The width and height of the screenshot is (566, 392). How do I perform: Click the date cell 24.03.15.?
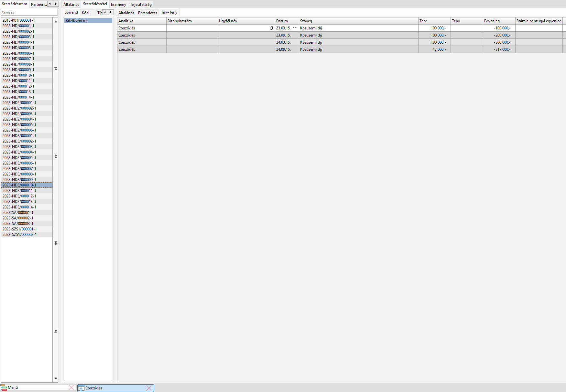(287, 42)
